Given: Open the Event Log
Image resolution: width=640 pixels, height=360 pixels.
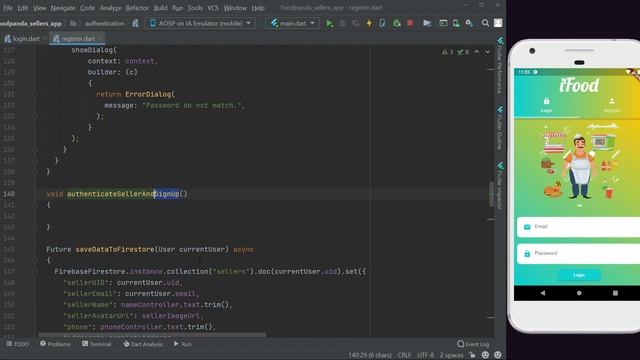Looking at the screenshot, I should pos(473,344).
